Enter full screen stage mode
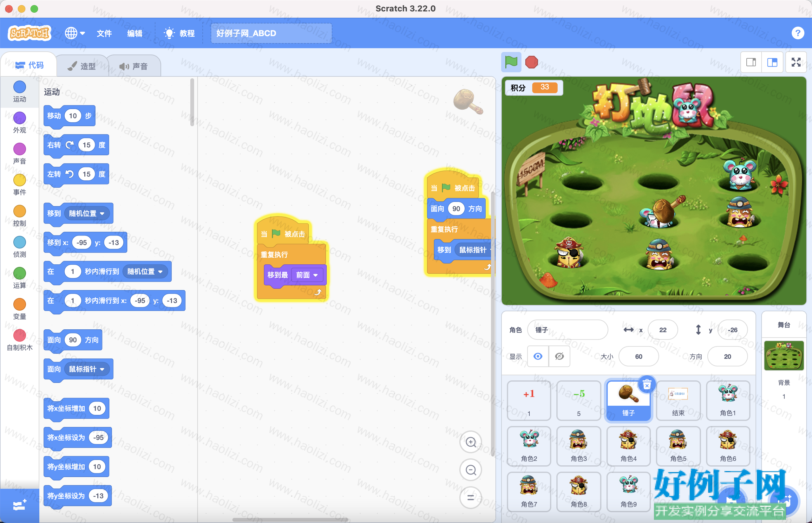 click(796, 62)
